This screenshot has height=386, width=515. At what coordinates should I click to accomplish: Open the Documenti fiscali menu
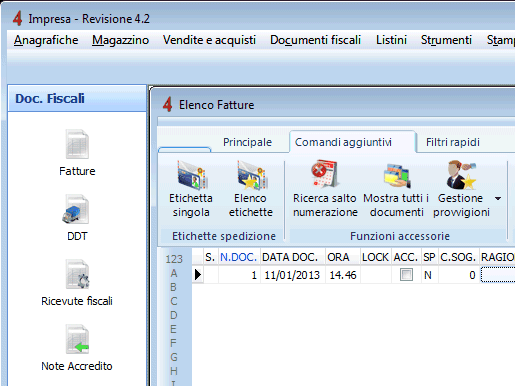[x=315, y=40]
